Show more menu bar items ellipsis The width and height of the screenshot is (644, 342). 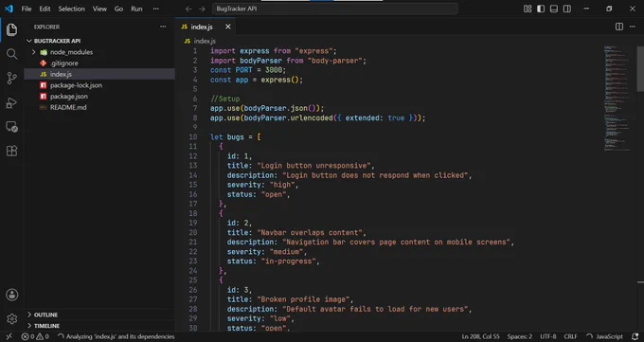tap(156, 9)
